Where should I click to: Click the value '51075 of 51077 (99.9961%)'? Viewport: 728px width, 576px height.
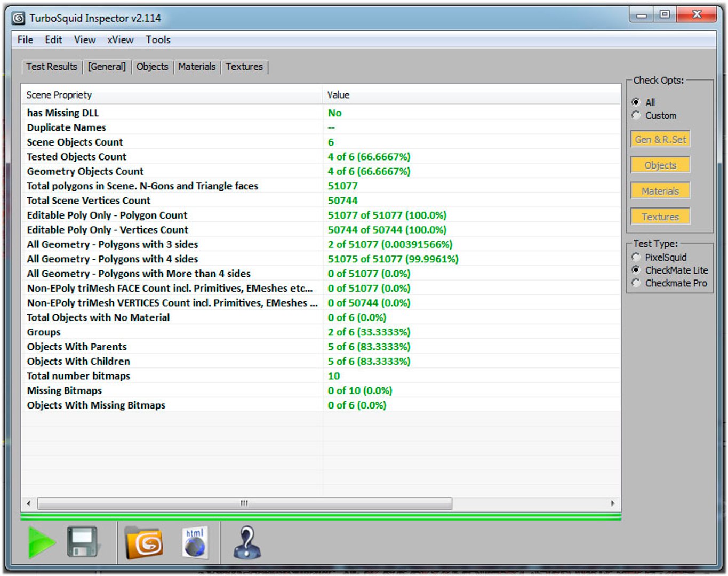click(393, 259)
